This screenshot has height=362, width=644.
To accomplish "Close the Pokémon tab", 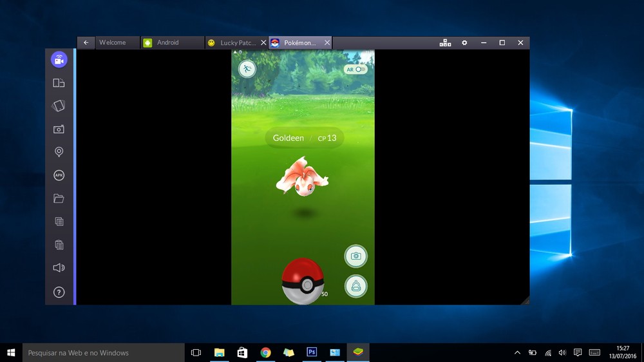I will (327, 43).
